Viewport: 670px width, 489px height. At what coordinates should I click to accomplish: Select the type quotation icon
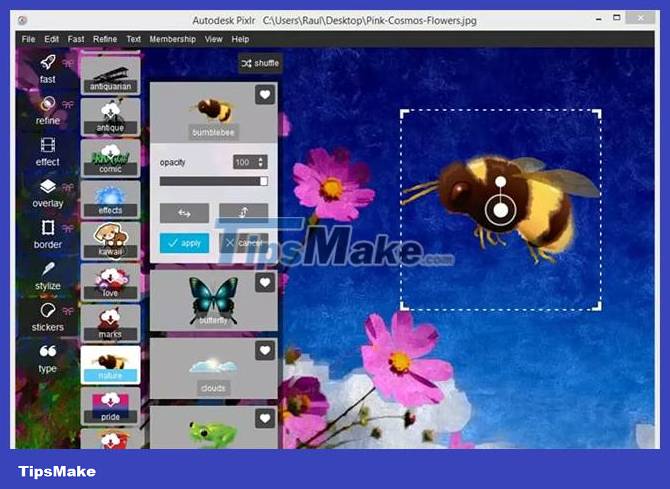pos(47,352)
